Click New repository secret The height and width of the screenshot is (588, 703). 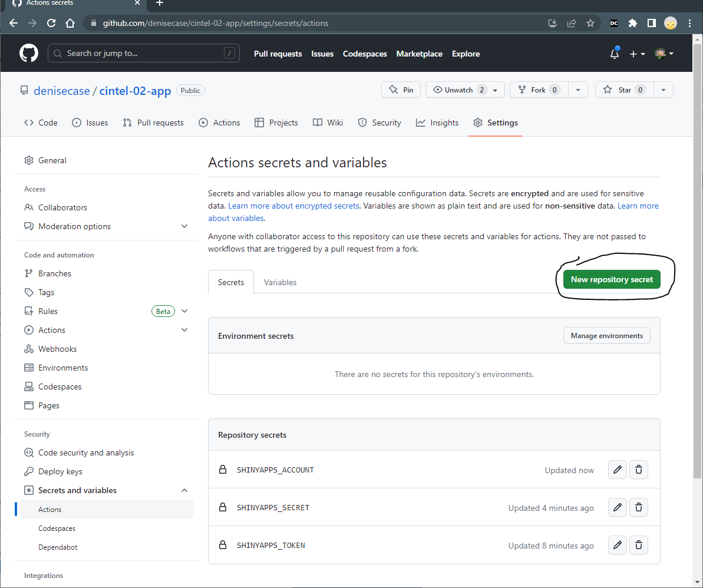pyautogui.click(x=612, y=279)
